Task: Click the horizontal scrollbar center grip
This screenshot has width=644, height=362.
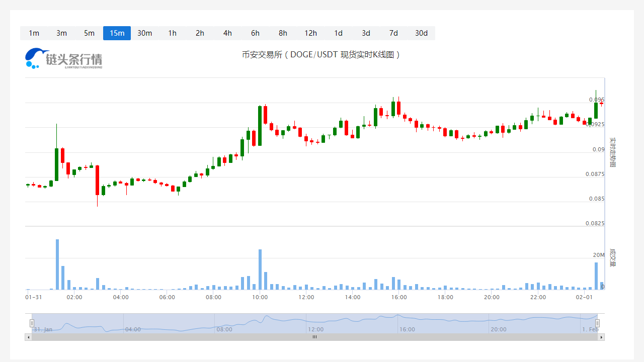Action: [x=314, y=337]
